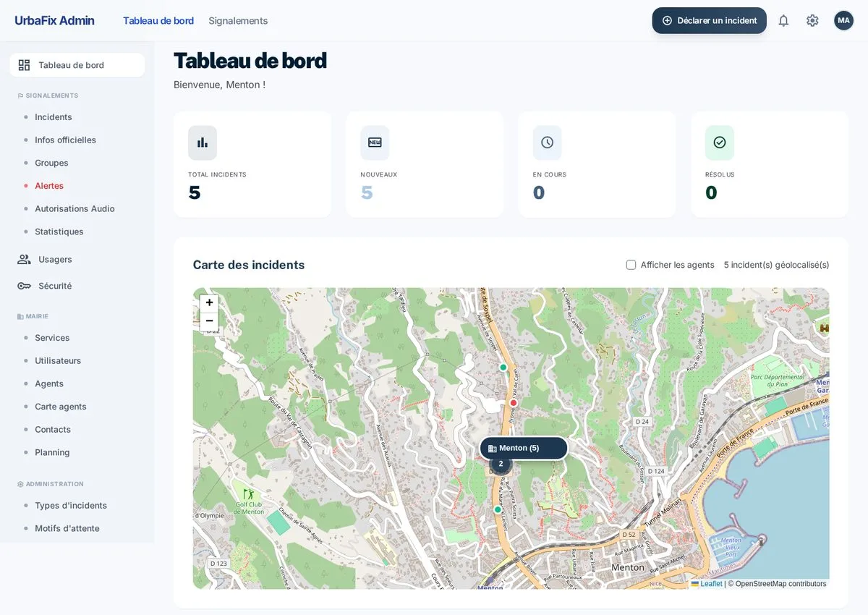Switch to the Signalements top tab
Viewport: 868px width, 615px height.
pos(238,20)
